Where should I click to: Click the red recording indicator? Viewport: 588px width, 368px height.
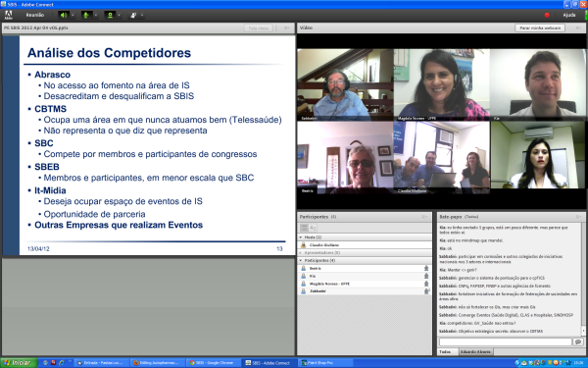[547, 15]
